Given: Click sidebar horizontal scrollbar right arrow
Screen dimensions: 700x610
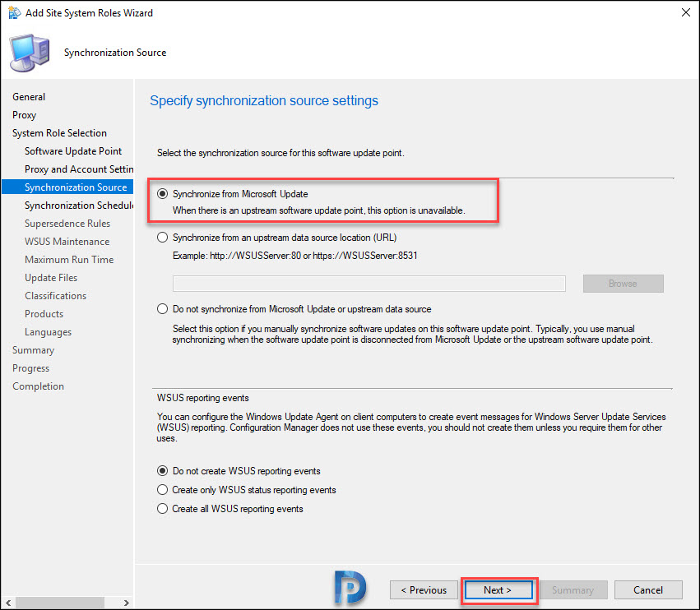Looking at the screenshot, I should pyautogui.click(x=127, y=603).
